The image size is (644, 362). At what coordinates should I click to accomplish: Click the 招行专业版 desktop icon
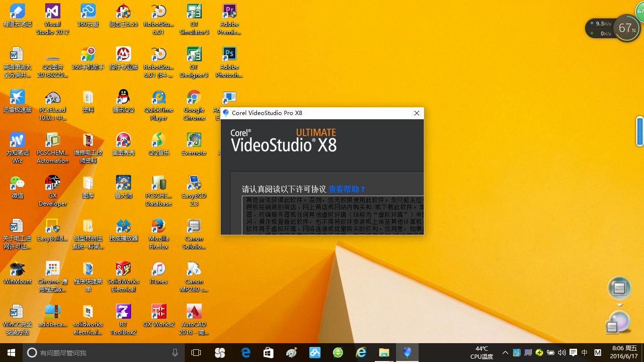click(x=124, y=58)
